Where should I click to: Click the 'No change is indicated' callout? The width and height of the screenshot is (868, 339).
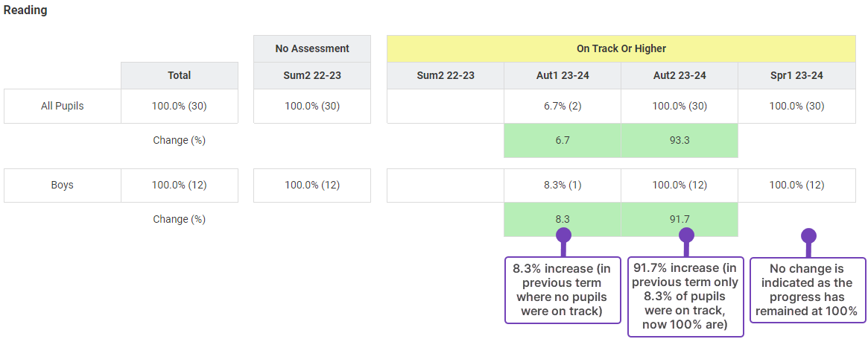(808, 291)
